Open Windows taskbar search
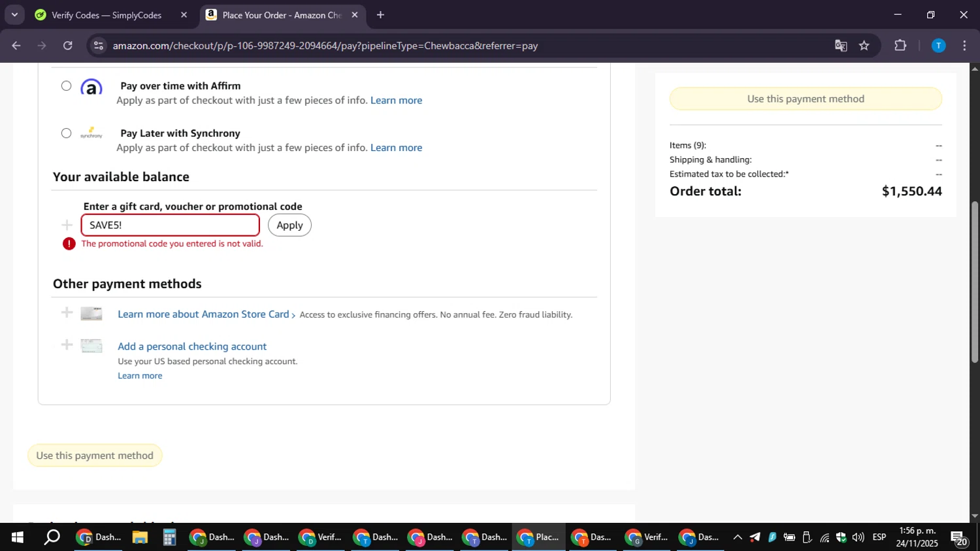The width and height of the screenshot is (980, 551). 52,537
